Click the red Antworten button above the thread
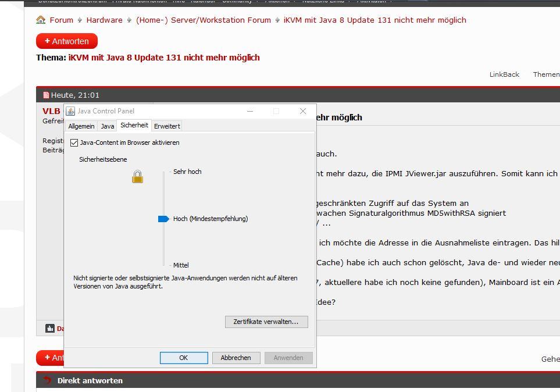This screenshot has width=560, height=392. [x=67, y=41]
